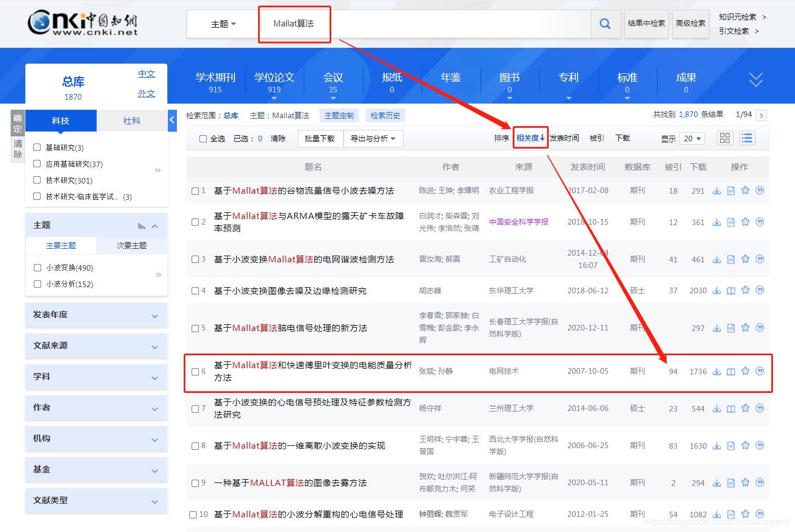The height and width of the screenshot is (532, 795).
Task: Select the 全选 checkbox to select all results
Action: coord(203,137)
